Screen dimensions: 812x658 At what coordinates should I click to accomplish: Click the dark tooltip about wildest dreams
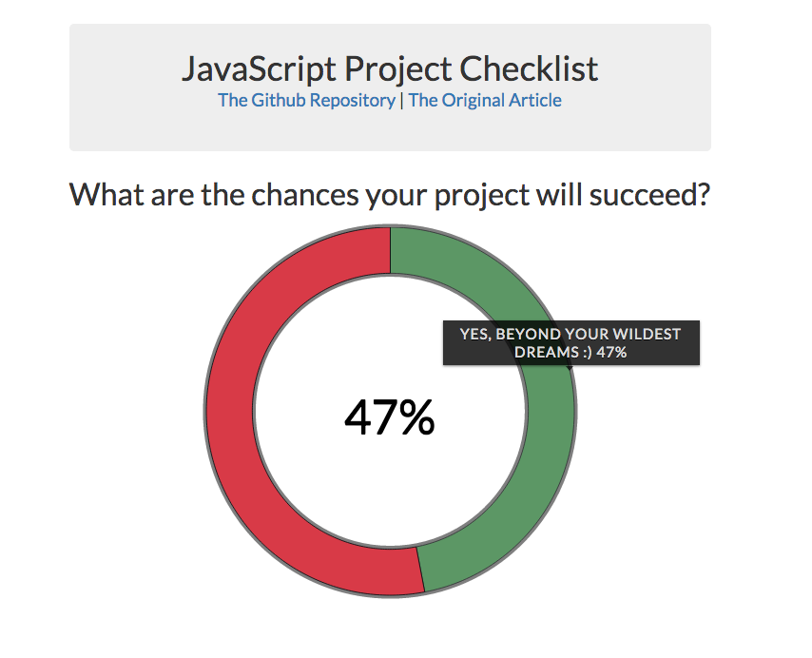(x=571, y=342)
